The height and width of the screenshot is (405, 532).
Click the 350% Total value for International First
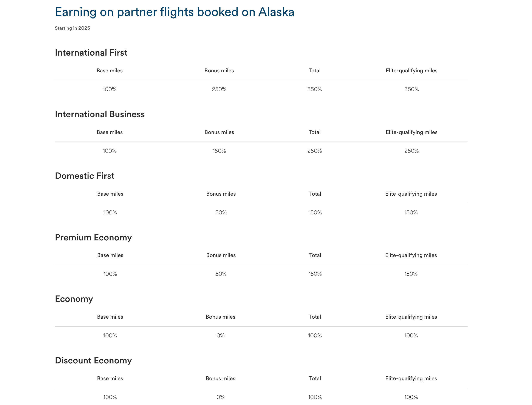314,89
